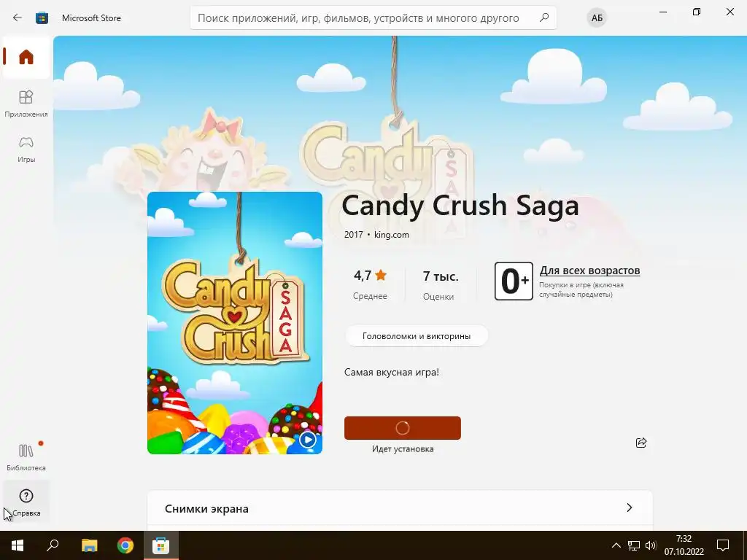
Task: Click the installing progress button
Action: (403, 427)
